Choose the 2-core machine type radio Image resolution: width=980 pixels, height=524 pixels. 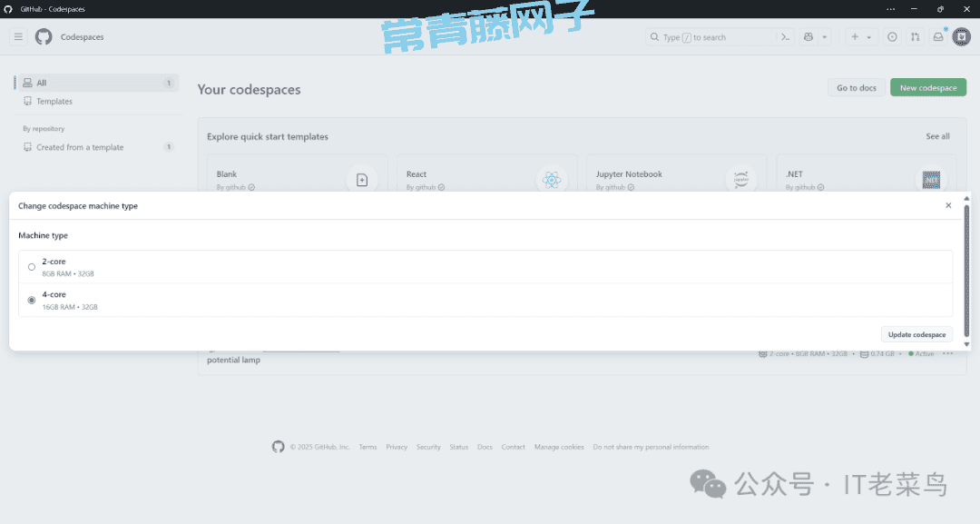[x=32, y=267]
